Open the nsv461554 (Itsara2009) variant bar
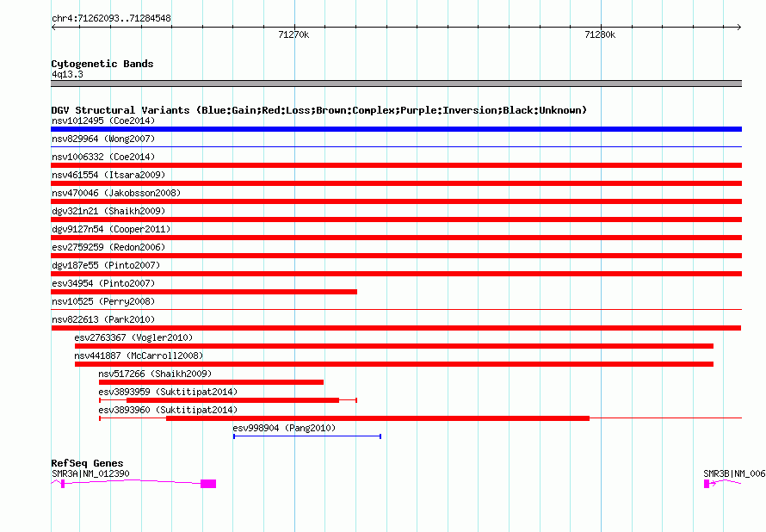The image size is (766, 532). coord(396,183)
